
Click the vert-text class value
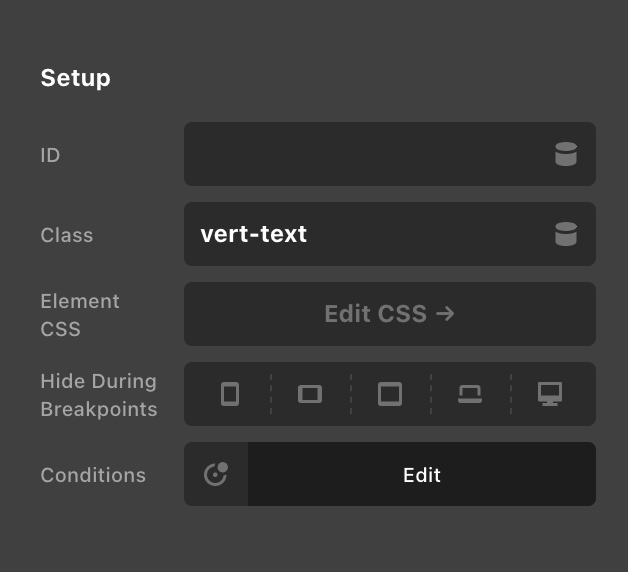pos(254,234)
